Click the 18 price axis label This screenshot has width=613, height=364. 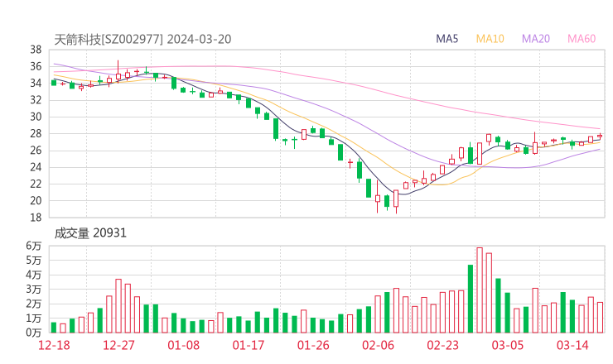(36, 218)
